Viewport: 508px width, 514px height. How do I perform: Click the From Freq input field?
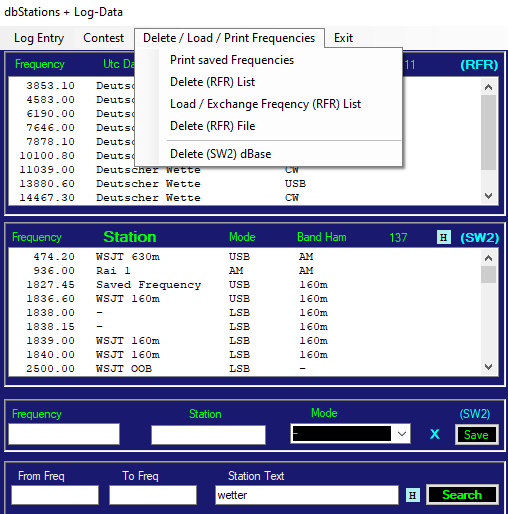pos(55,495)
